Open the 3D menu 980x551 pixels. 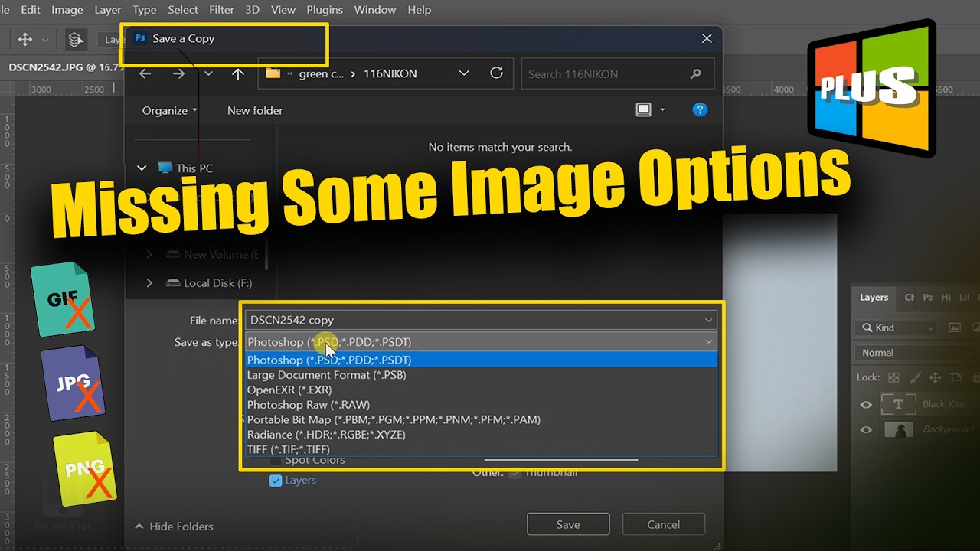pos(253,10)
